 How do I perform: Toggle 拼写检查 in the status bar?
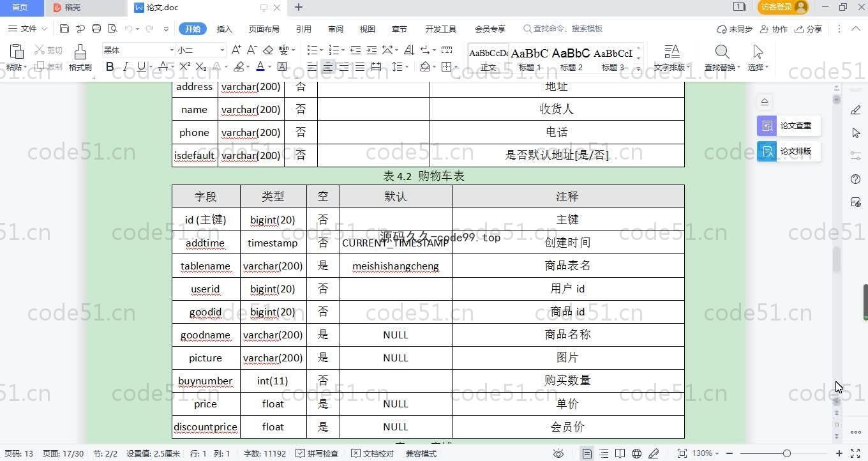(317, 453)
